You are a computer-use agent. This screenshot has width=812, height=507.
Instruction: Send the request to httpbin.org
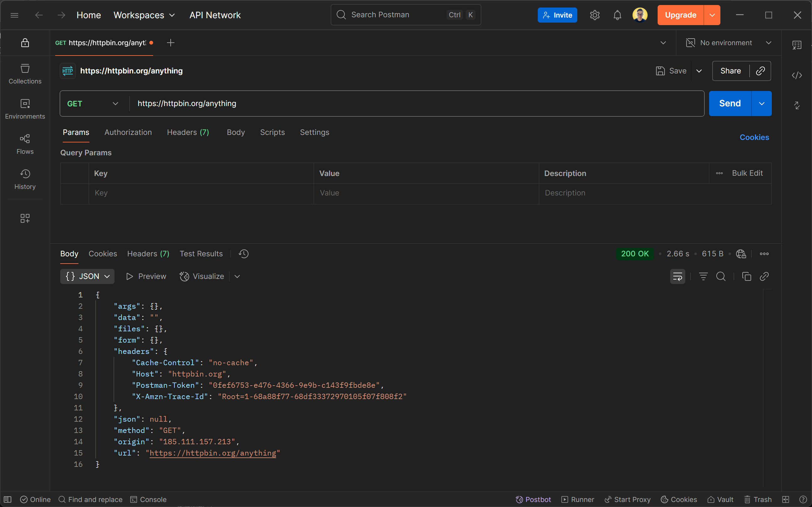coord(729,103)
